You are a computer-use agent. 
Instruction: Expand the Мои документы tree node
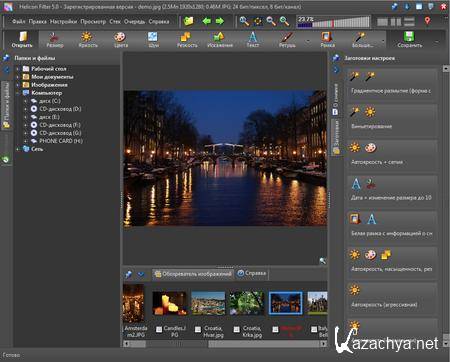[x=18, y=77]
